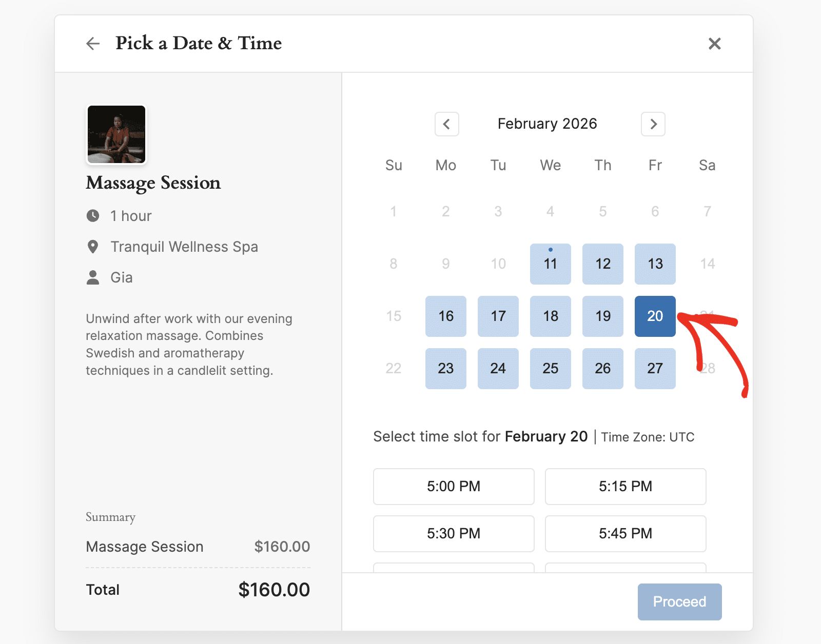This screenshot has height=644, width=821.
Task: Select the 5:45 PM time slot
Action: (x=625, y=533)
